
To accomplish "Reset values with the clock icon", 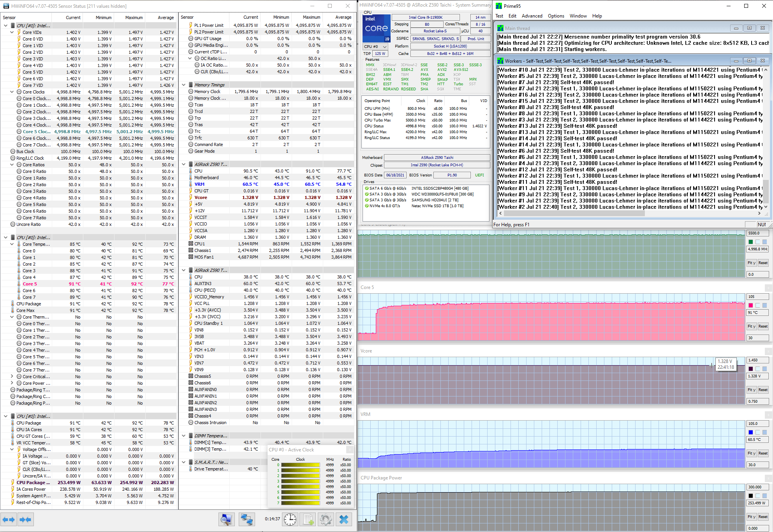I will (x=290, y=519).
